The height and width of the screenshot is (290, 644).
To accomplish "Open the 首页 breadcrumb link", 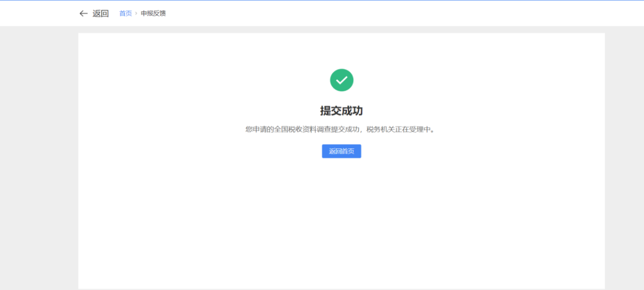I will pos(125,13).
